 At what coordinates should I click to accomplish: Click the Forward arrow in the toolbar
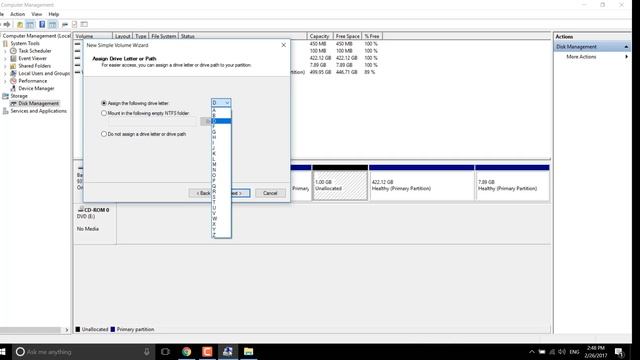[7, 24]
